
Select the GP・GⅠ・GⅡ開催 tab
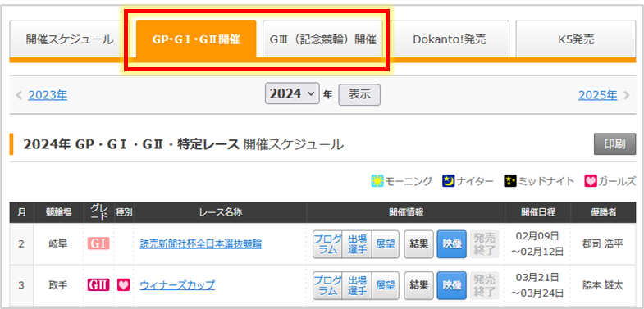(x=196, y=39)
